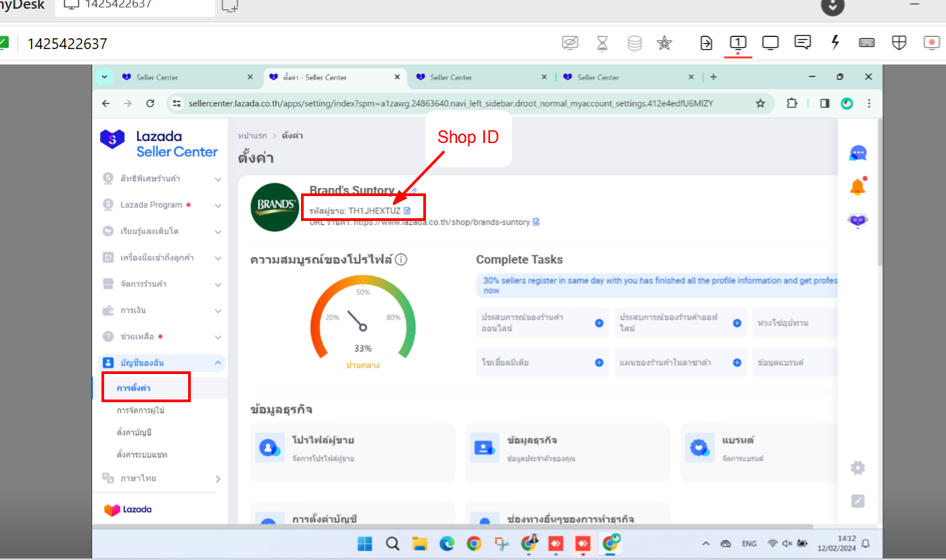This screenshot has height=560, width=946.
Task: Open Chrome tab search dropdown
Action: click(104, 77)
